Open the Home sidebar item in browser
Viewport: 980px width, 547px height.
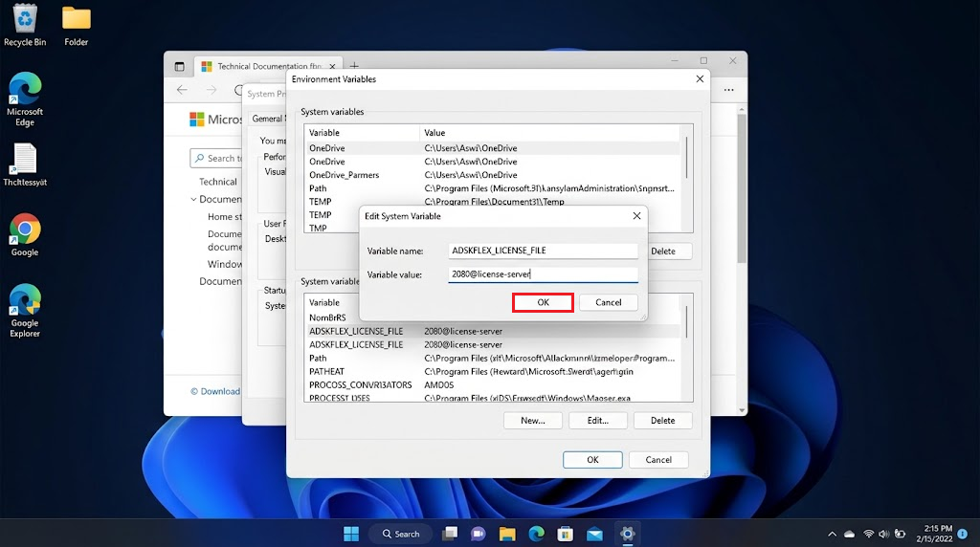[x=224, y=217]
